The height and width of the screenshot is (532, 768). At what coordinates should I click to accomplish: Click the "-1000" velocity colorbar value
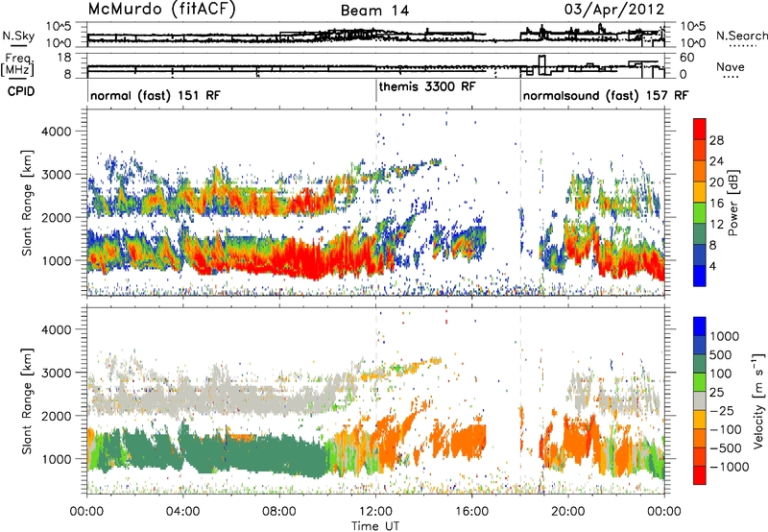coord(729,467)
